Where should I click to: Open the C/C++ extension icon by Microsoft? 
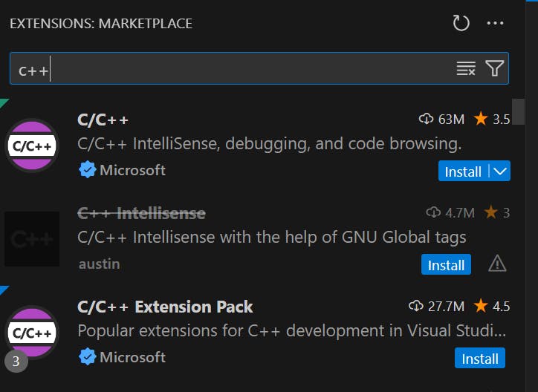click(32, 146)
